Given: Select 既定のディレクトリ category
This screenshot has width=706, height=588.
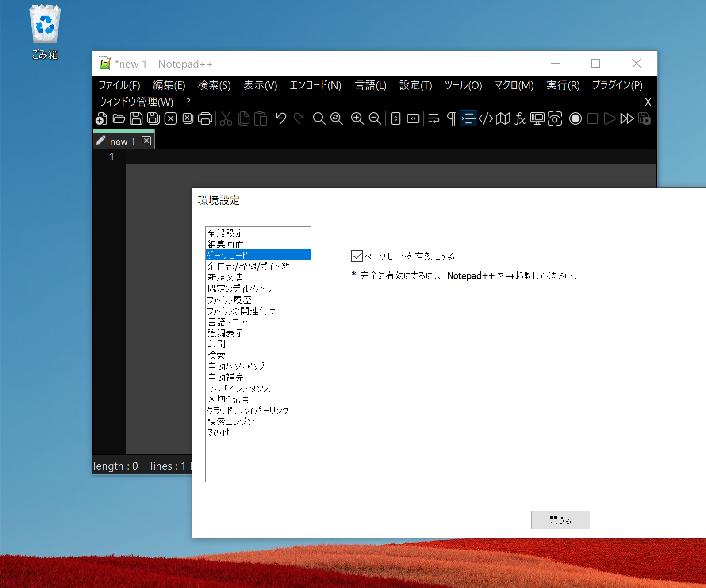Looking at the screenshot, I should pos(258,288).
